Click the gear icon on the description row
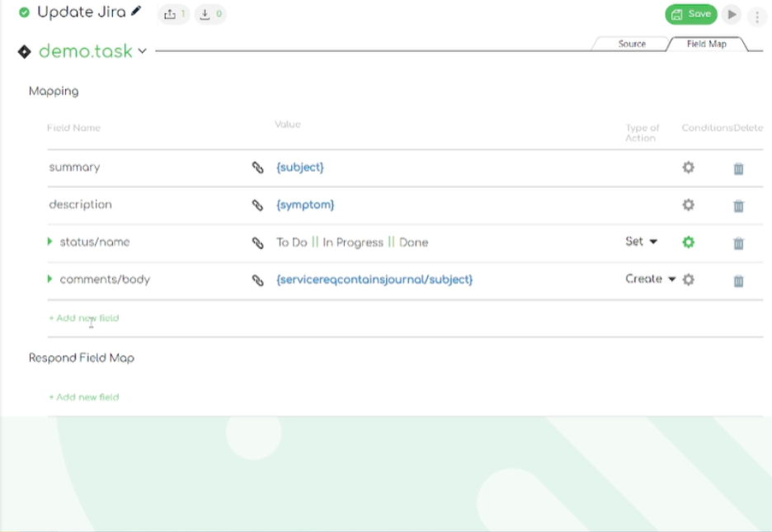The width and height of the screenshot is (772, 532). point(688,204)
